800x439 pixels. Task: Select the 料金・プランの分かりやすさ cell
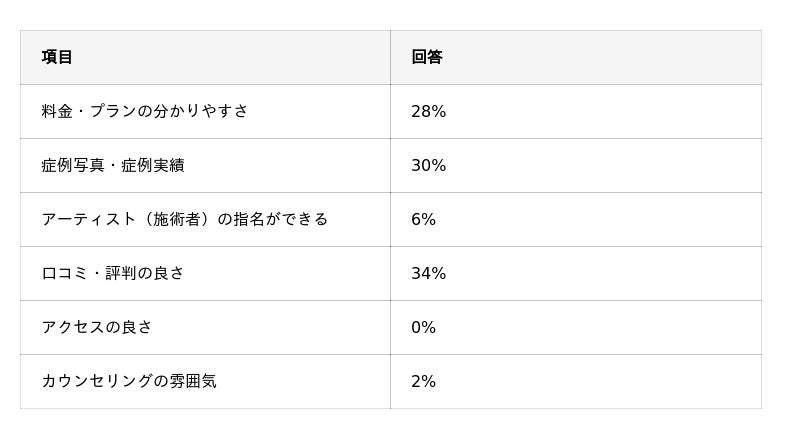[x=145, y=111]
